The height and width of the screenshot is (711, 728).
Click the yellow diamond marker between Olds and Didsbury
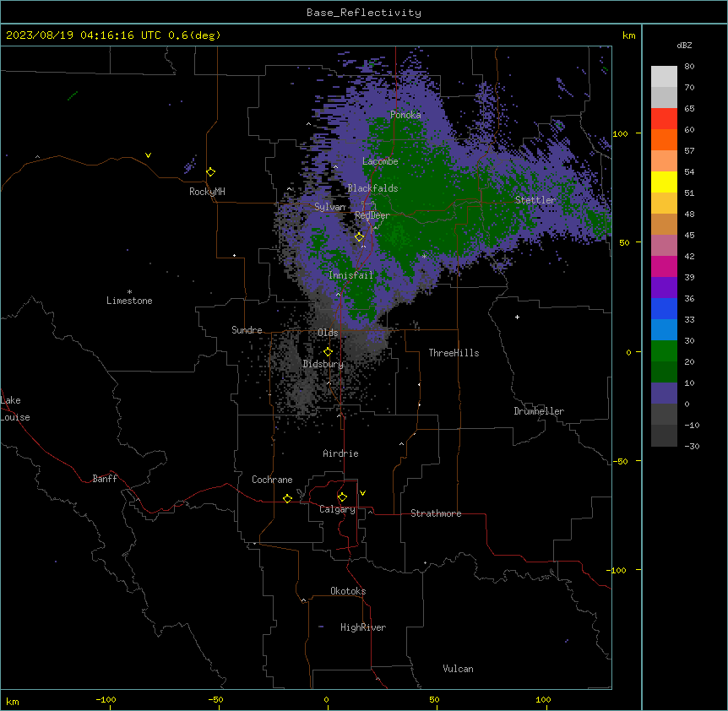click(328, 352)
